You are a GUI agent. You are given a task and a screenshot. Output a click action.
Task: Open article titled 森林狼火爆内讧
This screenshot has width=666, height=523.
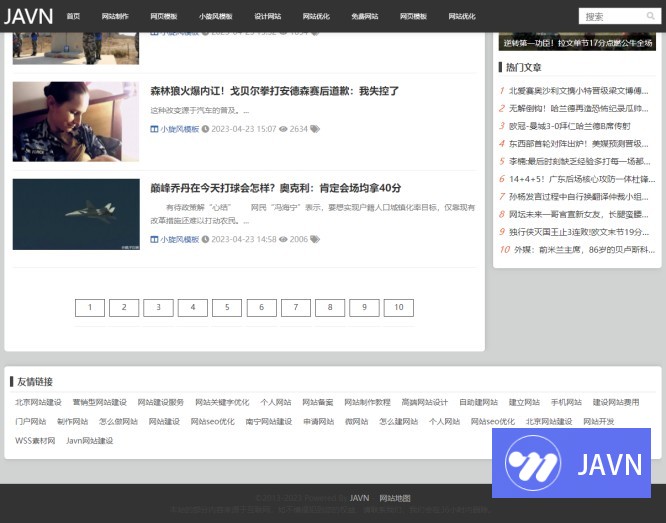[274, 91]
